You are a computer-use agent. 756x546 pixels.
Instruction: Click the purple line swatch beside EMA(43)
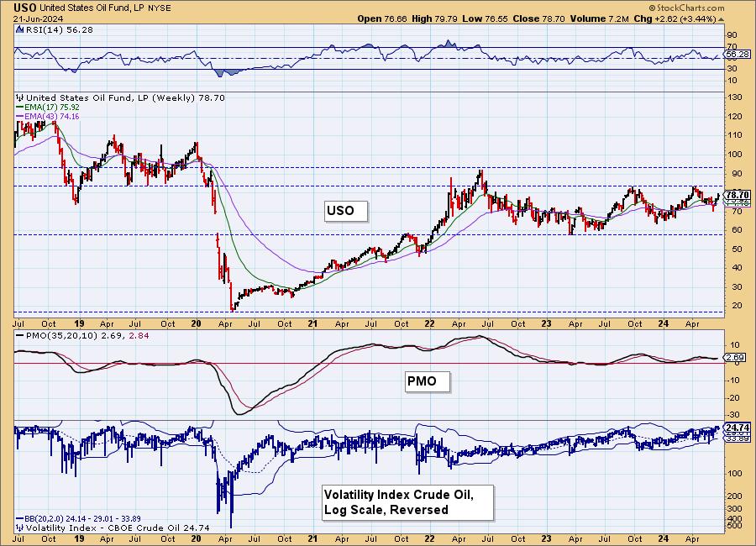[x=20, y=116]
